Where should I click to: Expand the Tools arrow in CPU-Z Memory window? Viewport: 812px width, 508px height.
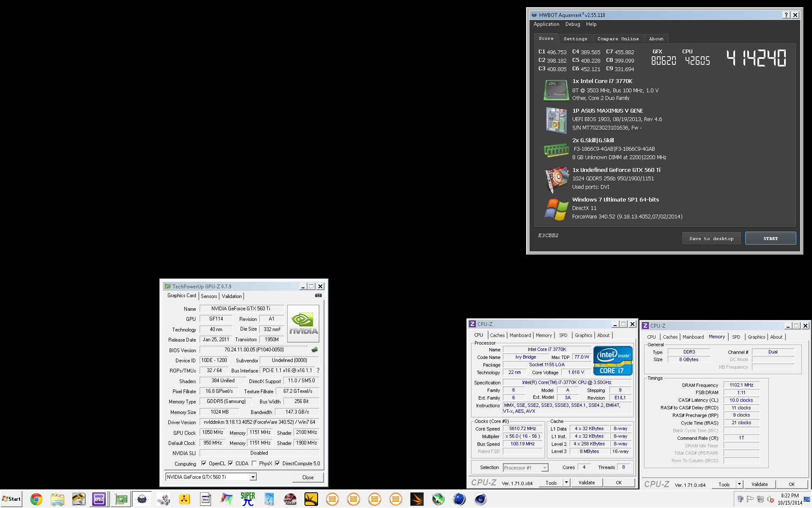click(x=740, y=484)
